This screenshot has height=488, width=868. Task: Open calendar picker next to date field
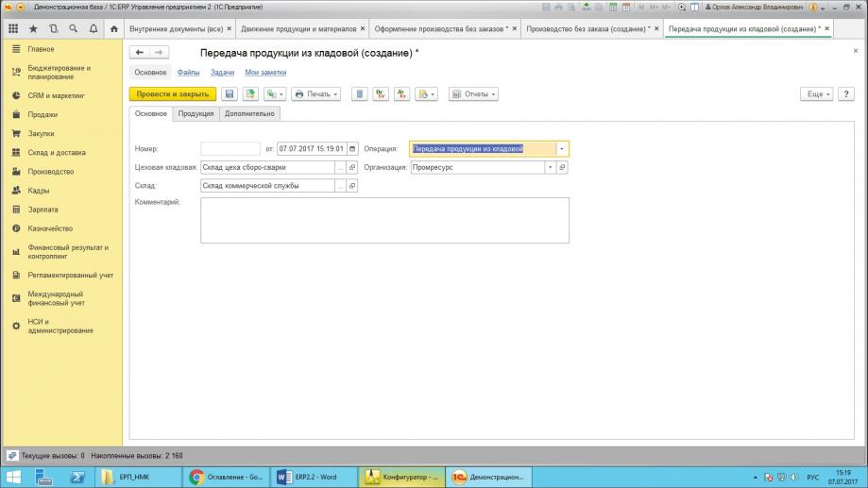click(x=352, y=148)
